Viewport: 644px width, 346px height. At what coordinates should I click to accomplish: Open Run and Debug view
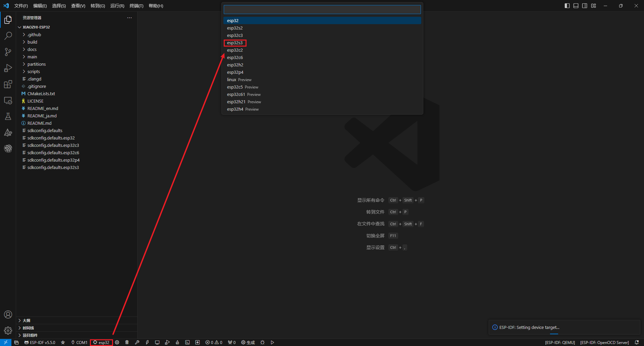(x=8, y=68)
